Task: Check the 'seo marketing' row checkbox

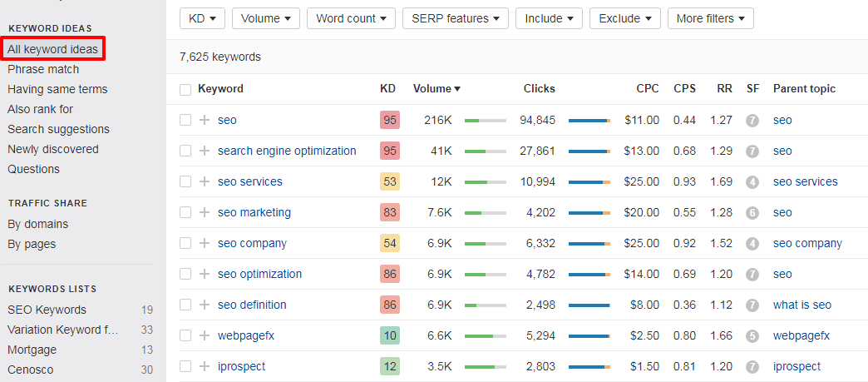Action: click(185, 212)
